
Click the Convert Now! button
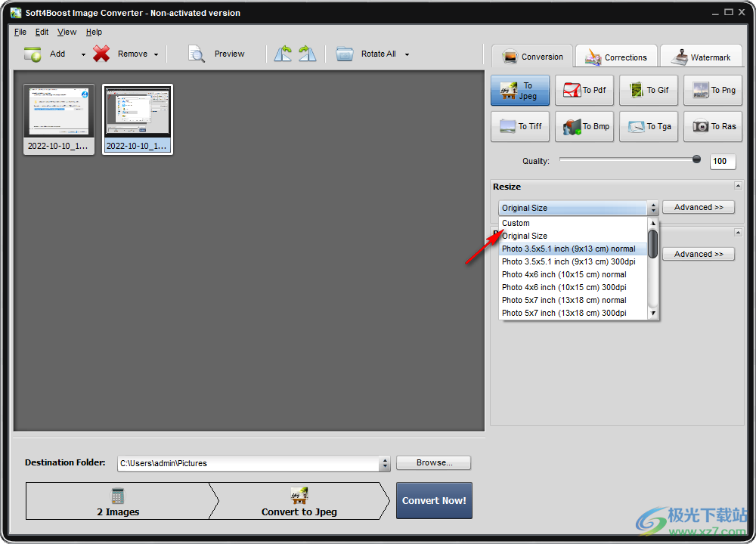(434, 501)
